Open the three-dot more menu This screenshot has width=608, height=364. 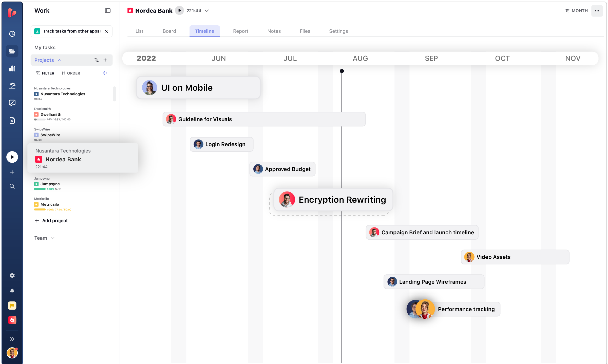[597, 11]
